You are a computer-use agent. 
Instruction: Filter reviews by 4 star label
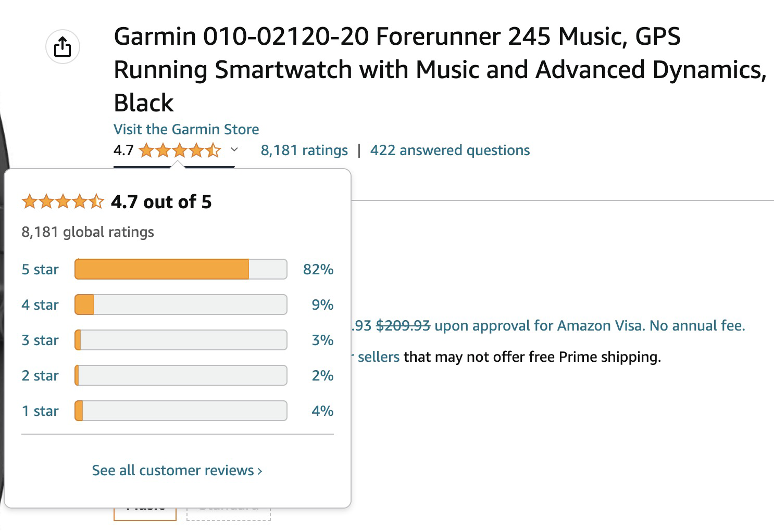40,305
